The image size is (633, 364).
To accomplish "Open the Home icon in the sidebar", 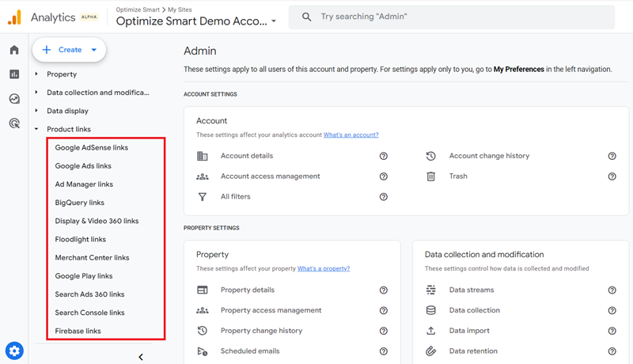I will coord(14,50).
